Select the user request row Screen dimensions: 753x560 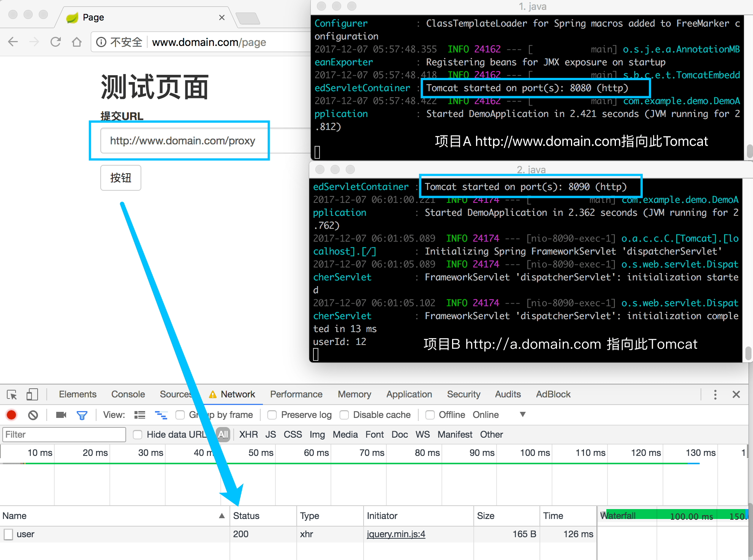click(298, 534)
